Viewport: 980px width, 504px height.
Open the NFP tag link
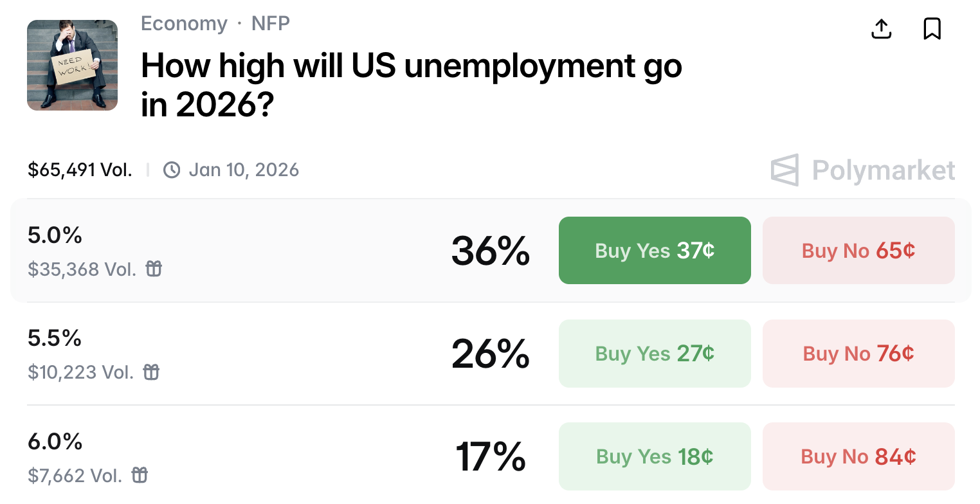(271, 24)
